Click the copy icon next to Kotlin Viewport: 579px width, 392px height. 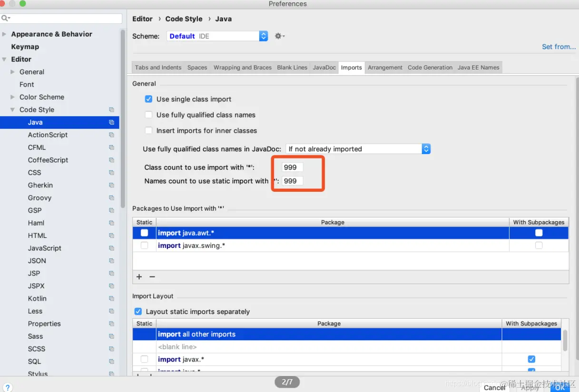(x=111, y=299)
